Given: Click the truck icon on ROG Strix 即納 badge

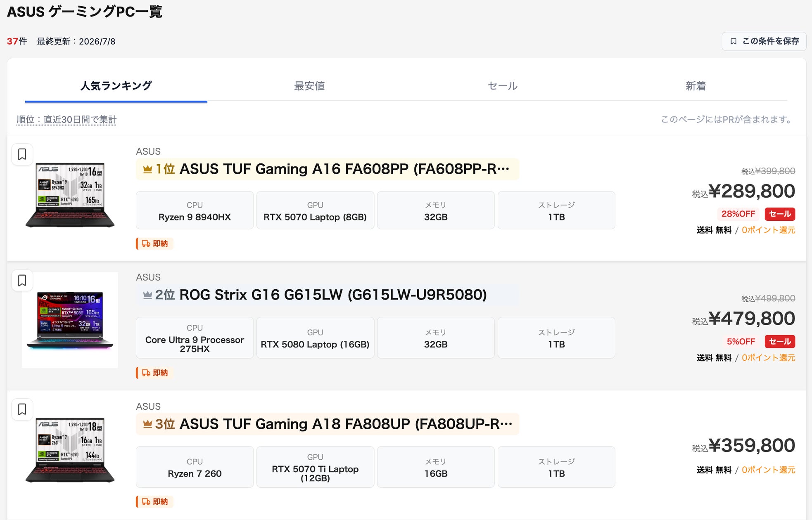Looking at the screenshot, I should 146,373.
